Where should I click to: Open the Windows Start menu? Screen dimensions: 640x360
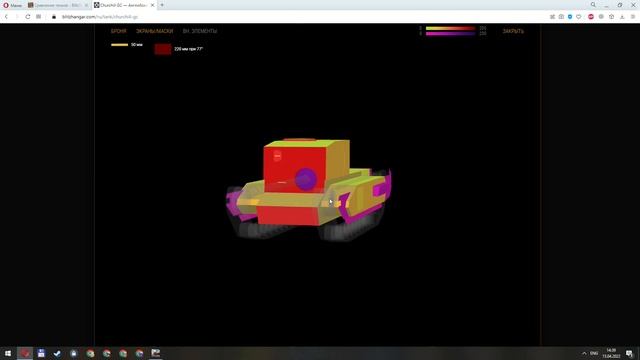click(x=8, y=353)
